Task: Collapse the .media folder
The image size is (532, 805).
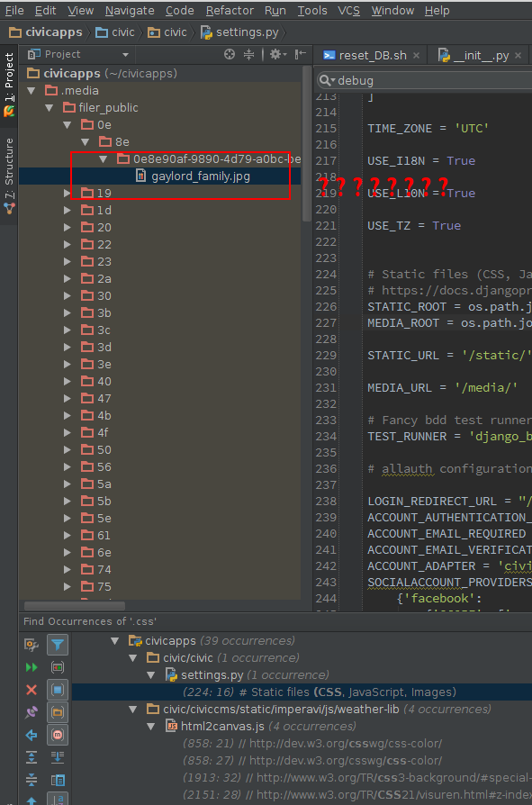Action: [x=32, y=91]
